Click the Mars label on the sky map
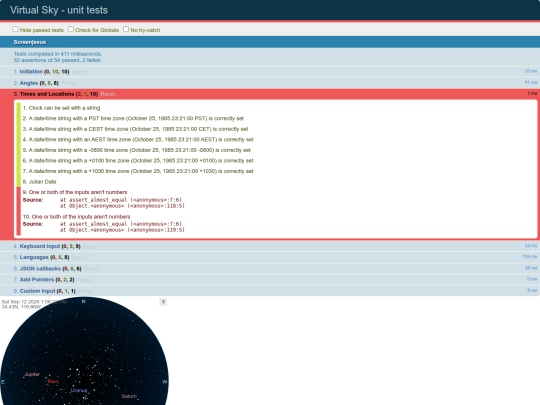Image resolution: width=540 pixels, height=405 pixels. [53, 381]
